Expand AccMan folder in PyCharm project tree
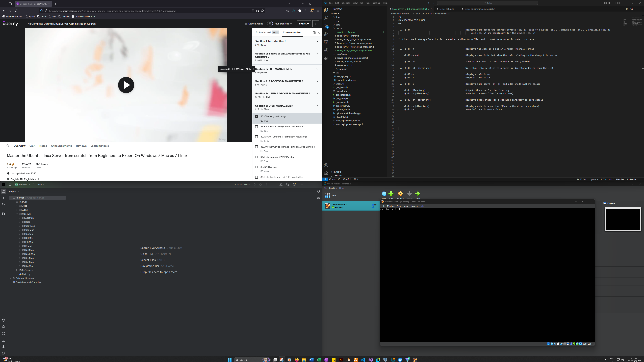This screenshot has height=362, width=644. 20,218
